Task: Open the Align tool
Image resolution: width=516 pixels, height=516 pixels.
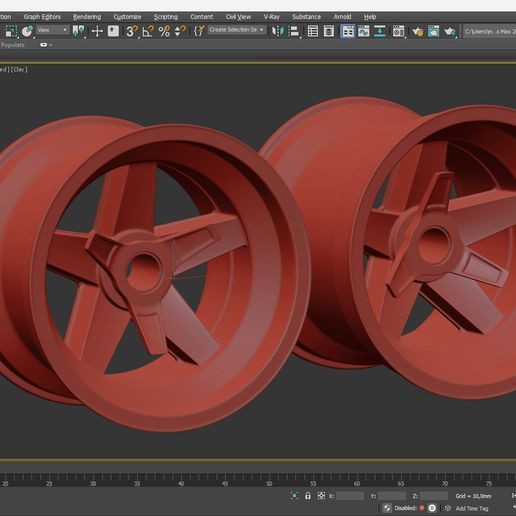Action: pos(294,31)
